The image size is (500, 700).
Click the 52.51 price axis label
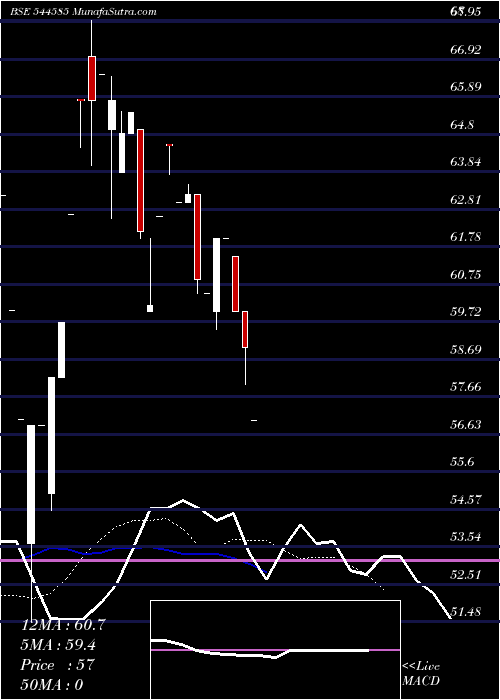pyautogui.click(x=466, y=575)
